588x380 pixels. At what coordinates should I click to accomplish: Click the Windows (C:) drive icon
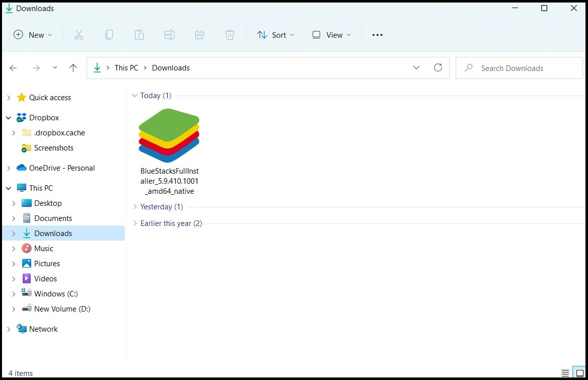pyautogui.click(x=27, y=292)
